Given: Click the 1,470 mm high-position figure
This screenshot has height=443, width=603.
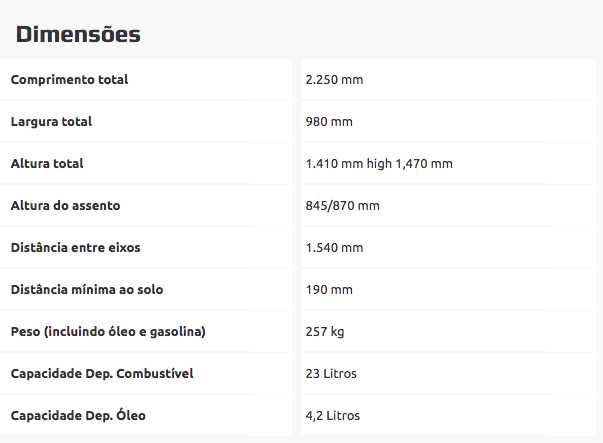Looking at the screenshot, I should [428, 163].
